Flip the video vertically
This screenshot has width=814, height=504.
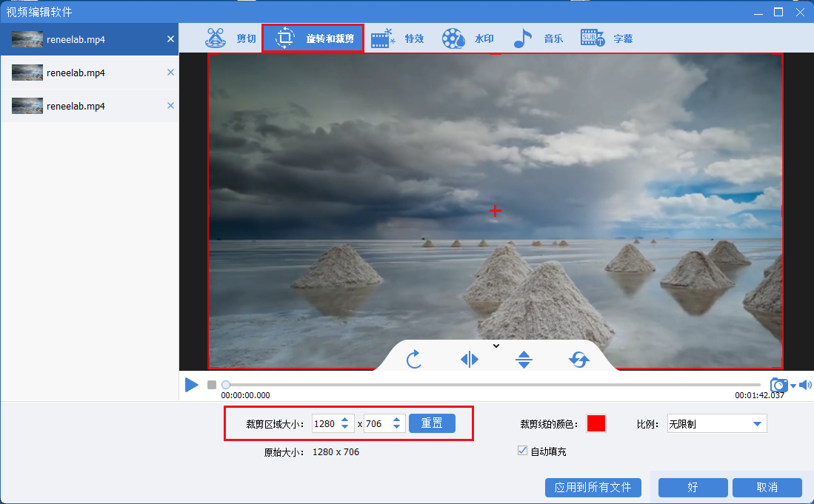click(x=524, y=359)
